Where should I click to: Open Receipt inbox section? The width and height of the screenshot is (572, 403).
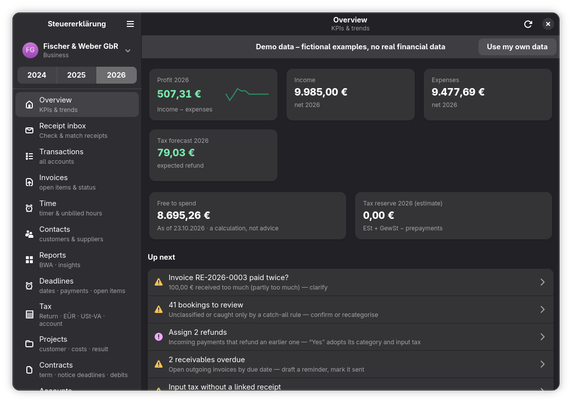[77, 131]
